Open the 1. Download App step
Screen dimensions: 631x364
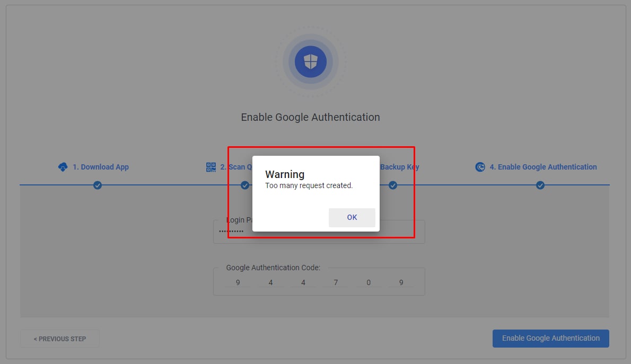pos(101,167)
